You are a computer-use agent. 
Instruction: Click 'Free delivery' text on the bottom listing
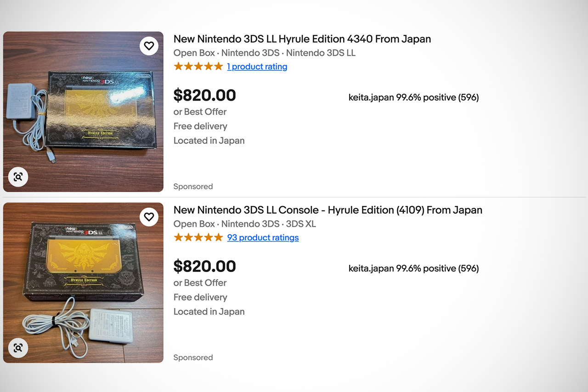(x=200, y=297)
